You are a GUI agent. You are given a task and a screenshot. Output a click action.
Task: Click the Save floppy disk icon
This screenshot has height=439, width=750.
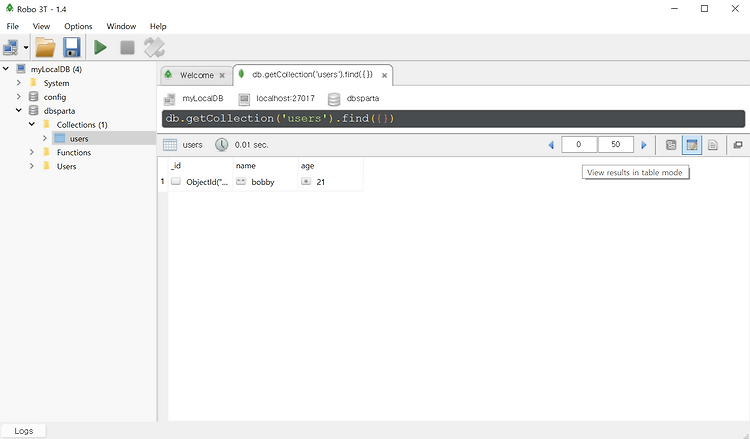72,47
